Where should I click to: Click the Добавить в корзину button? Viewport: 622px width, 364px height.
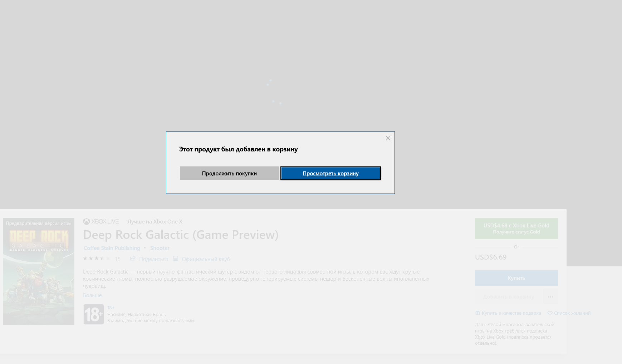[508, 297]
